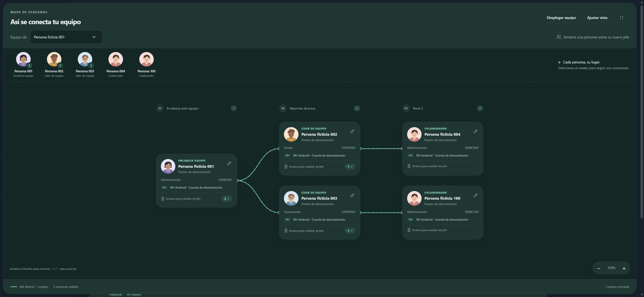Select Persona 001 avatar in the top strip
This screenshot has height=297, width=644.
[x=23, y=59]
